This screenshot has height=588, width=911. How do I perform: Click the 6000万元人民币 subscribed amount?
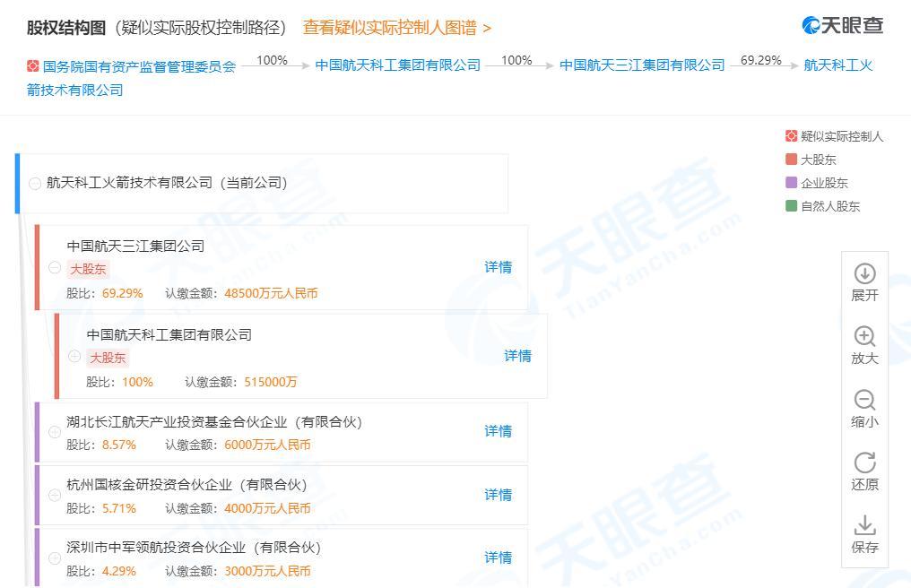click(x=268, y=445)
